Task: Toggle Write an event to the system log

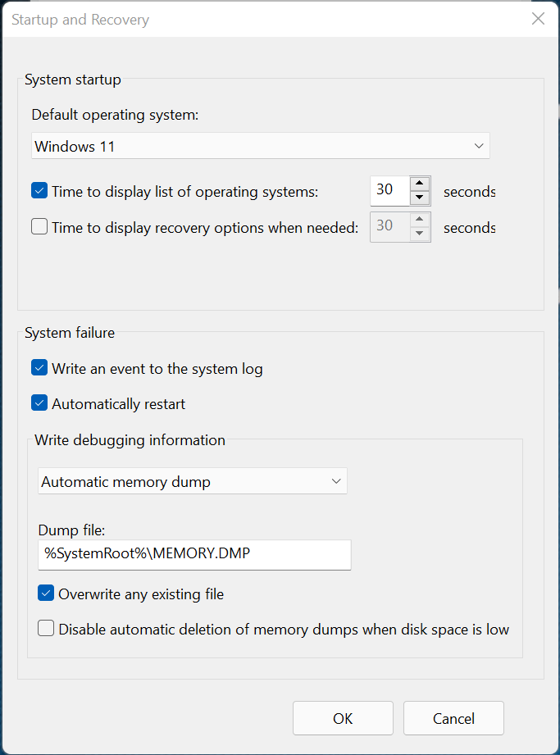Action: tap(39, 368)
